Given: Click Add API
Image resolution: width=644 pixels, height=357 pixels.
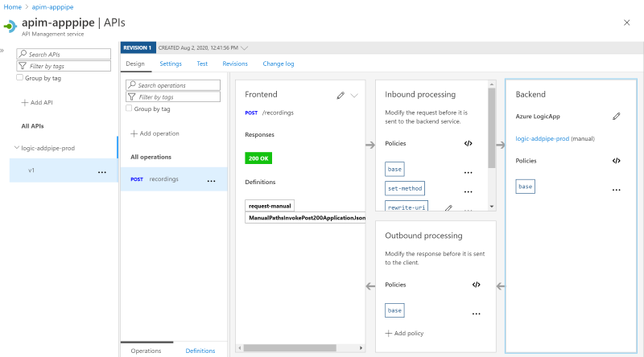Looking at the screenshot, I should click(x=37, y=103).
